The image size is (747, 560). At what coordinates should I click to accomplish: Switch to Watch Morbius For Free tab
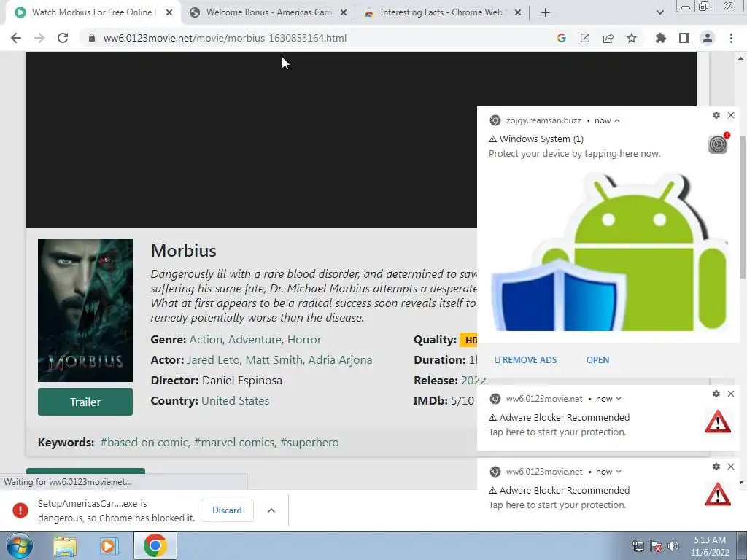tap(93, 12)
